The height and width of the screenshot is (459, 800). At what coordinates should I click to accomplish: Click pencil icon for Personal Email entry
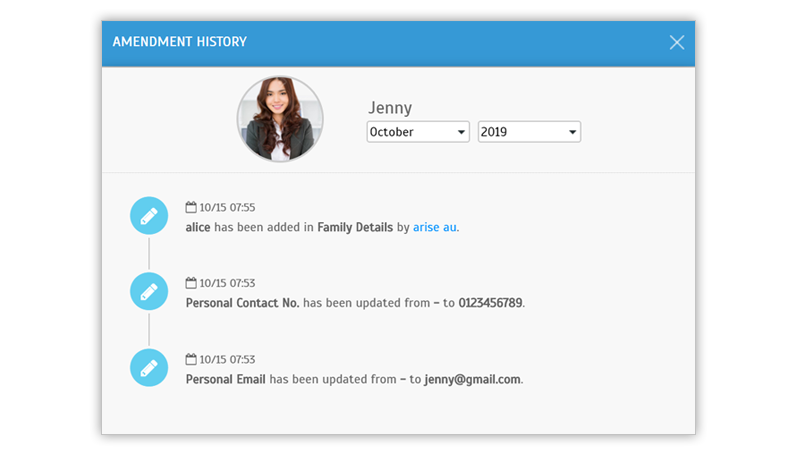click(149, 368)
